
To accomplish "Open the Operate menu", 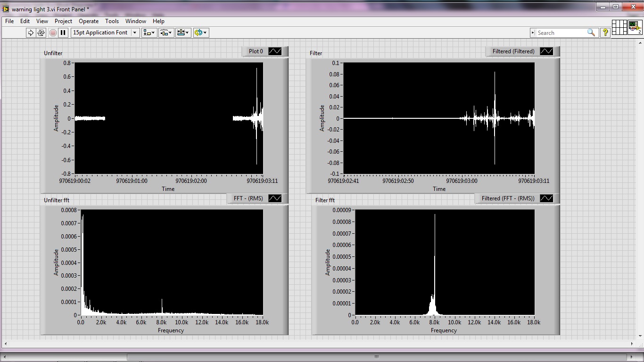I will click(x=89, y=21).
